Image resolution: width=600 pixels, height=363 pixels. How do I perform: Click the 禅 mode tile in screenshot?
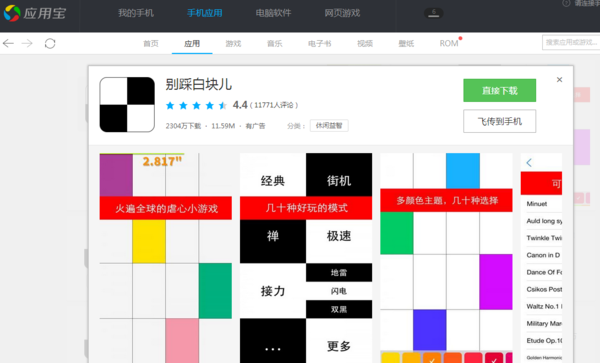(x=273, y=241)
